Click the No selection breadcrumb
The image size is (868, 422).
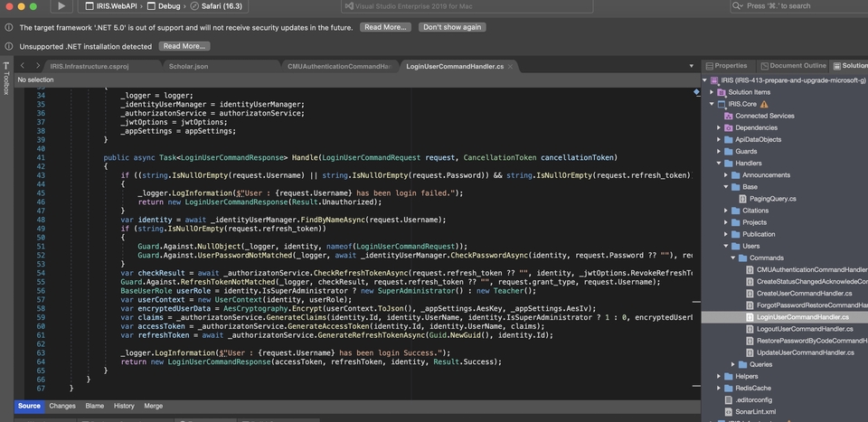click(x=35, y=80)
